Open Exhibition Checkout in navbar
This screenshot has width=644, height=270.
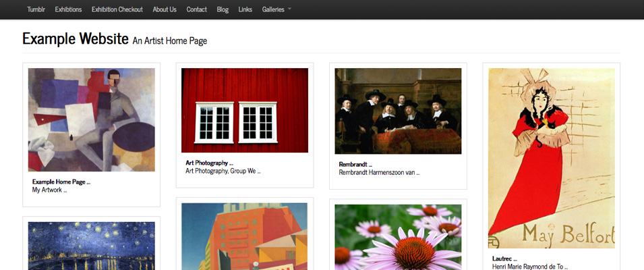click(117, 9)
